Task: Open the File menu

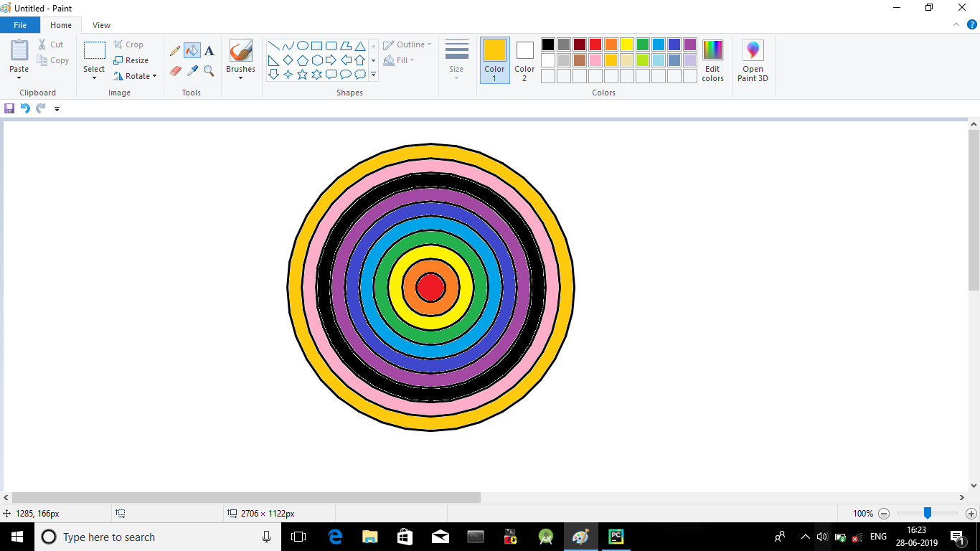Action: [x=20, y=25]
